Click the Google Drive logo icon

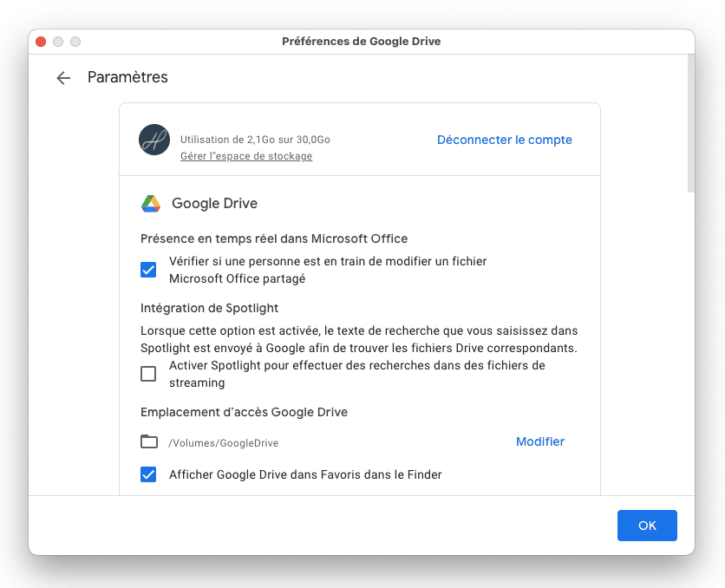pos(151,204)
